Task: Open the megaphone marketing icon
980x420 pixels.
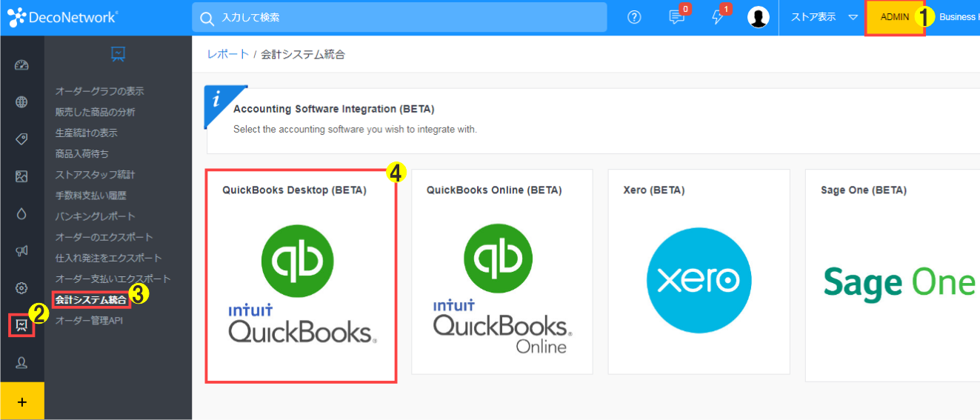Action: (x=21, y=251)
